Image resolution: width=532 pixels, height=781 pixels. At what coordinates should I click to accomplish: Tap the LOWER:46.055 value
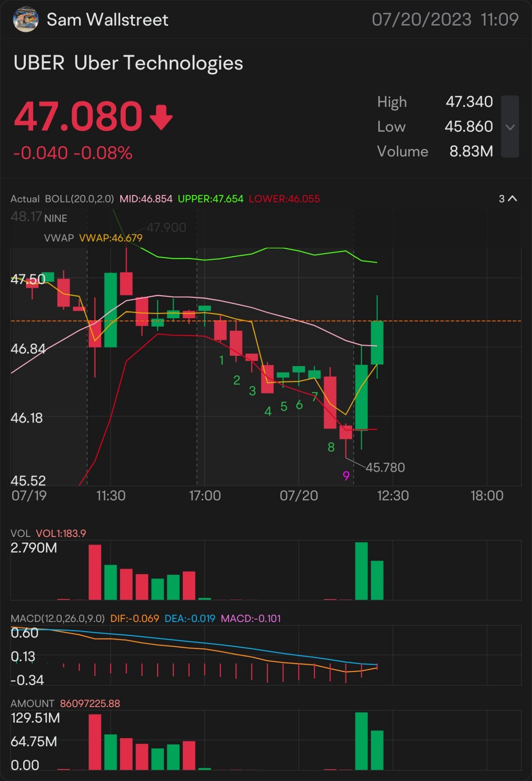click(284, 199)
